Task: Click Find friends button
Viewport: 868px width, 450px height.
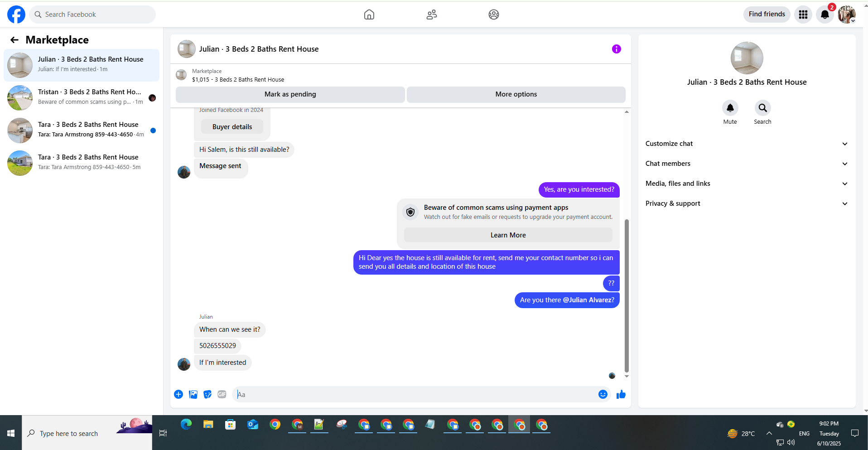Action: [x=767, y=14]
